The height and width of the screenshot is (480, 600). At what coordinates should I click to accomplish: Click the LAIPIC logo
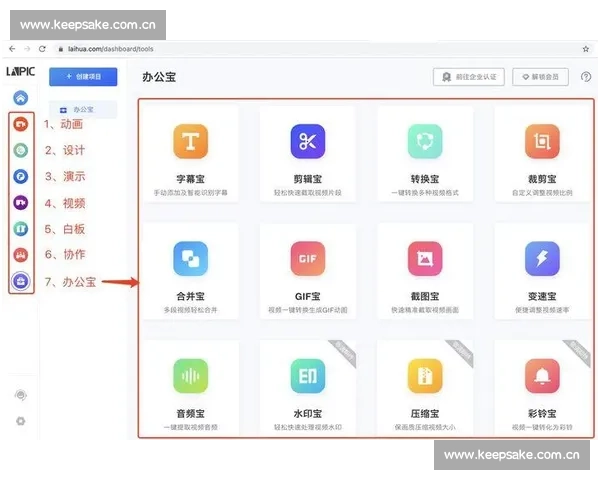point(20,71)
